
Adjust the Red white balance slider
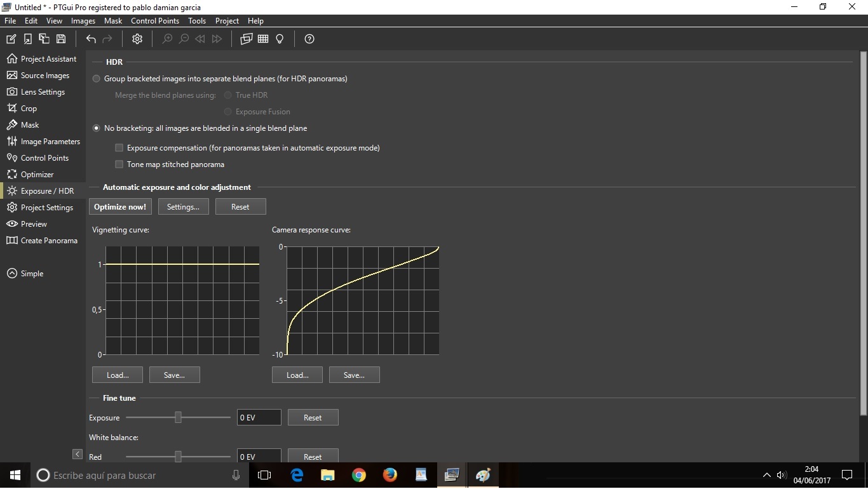pos(178,457)
